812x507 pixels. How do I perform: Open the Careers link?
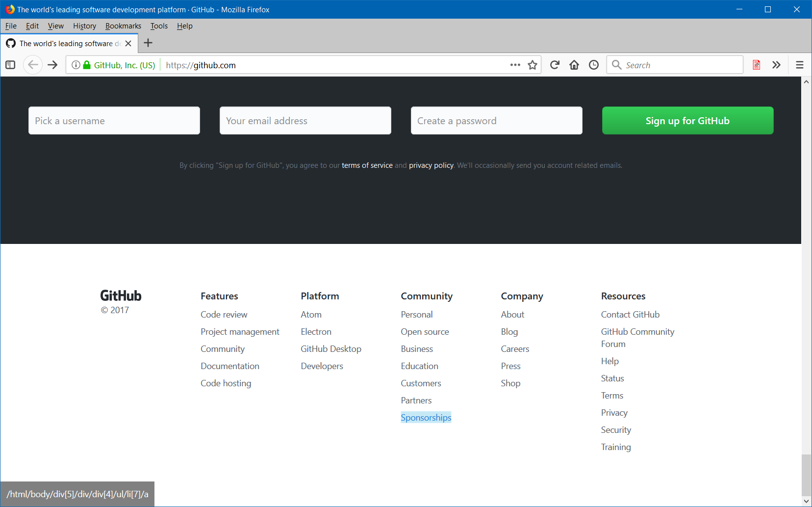coord(515,349)
